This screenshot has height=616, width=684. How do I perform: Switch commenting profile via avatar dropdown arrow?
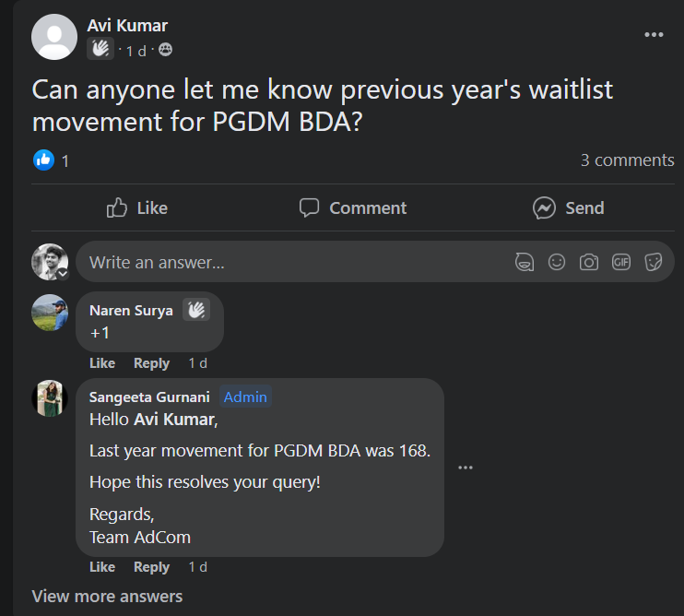[63, 274]
